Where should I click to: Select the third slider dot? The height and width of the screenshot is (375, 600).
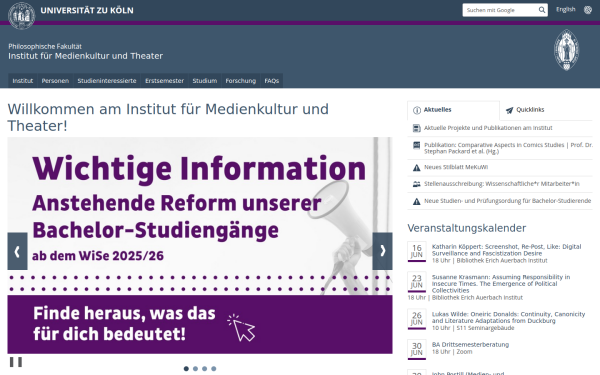pos(205,368)
